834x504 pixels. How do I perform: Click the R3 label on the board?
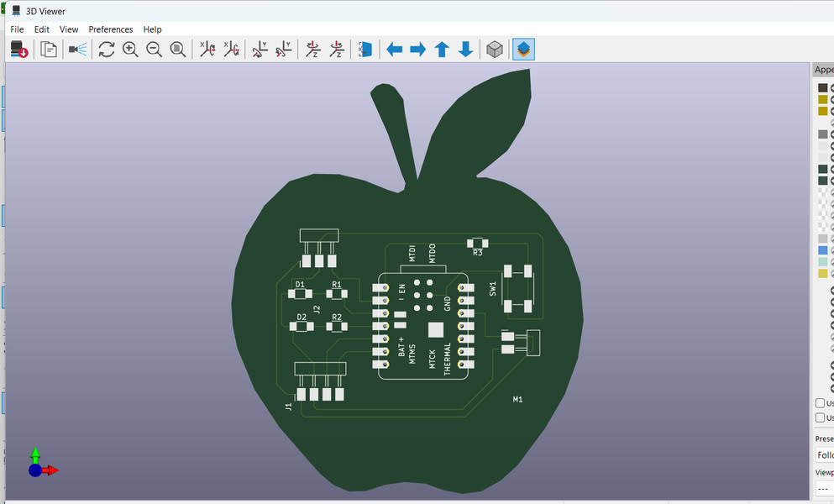[x=478, y=253]
